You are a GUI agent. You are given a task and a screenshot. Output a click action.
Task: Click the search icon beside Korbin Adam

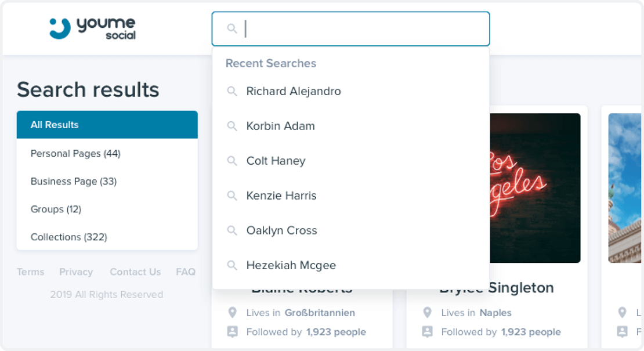click(x=232, y=126)
